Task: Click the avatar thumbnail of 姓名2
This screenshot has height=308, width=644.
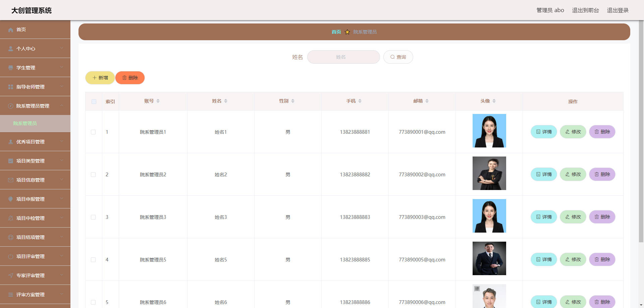Action: [x=489, y=173]
